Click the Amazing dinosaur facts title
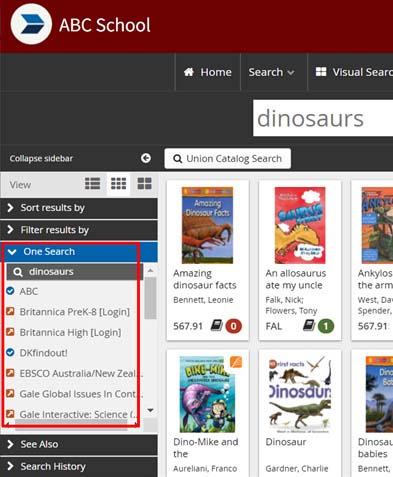Image resolution: width=393 pixels, height=477 pixels. (x=205, y=279)
